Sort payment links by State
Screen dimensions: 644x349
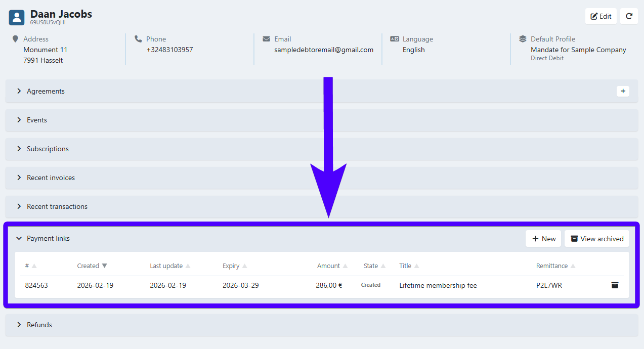374,266
